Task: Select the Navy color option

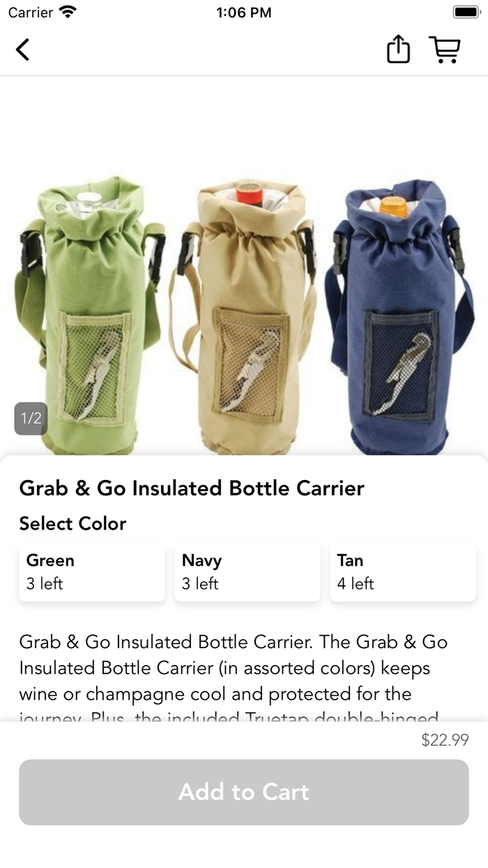Action: pos(247,572)
